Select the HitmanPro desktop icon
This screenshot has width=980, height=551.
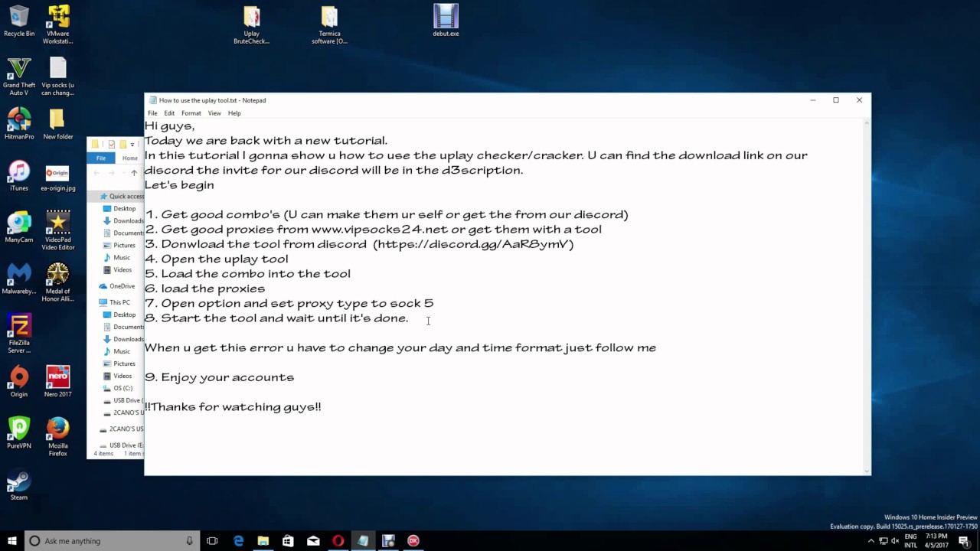point(19,124)
